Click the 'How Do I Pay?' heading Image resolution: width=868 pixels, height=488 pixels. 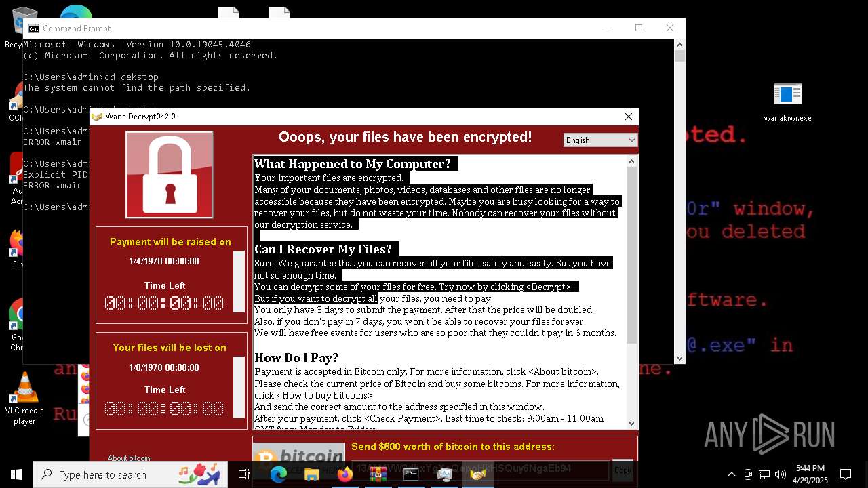(x=296, y=358)
